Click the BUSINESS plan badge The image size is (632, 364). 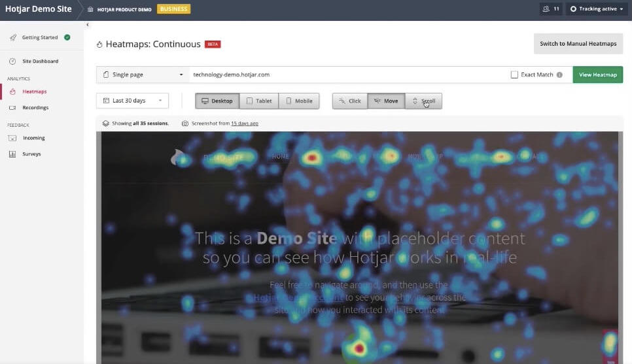pos(174,9)
